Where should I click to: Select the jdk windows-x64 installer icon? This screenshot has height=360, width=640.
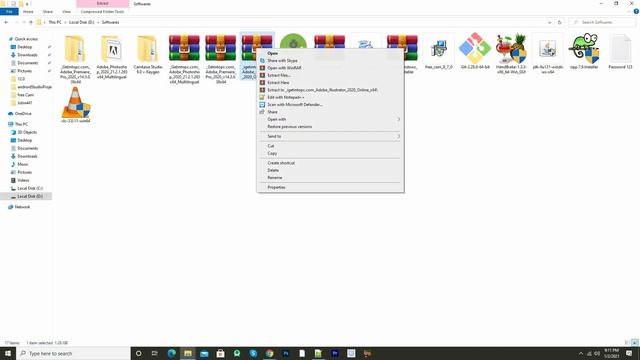547,48
